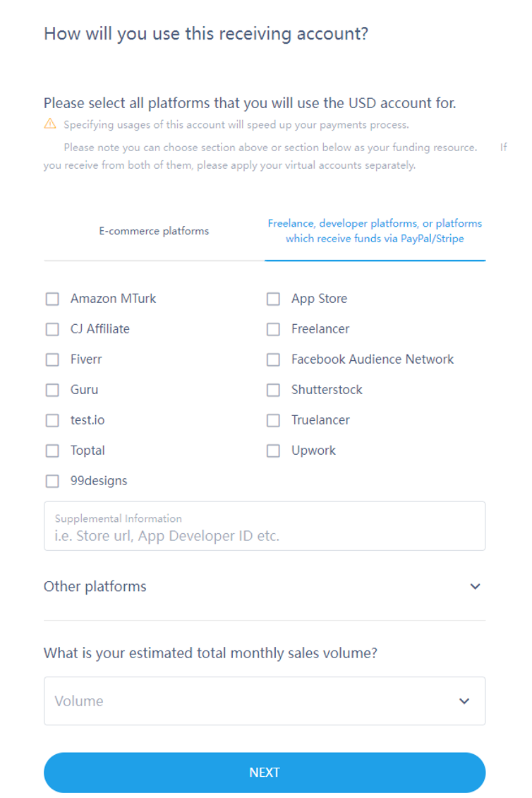Enable Facebook Audience Network checkbox
The width and height of the screenshot is (532, 798).
pyautogui.click(x=273, y=359)
